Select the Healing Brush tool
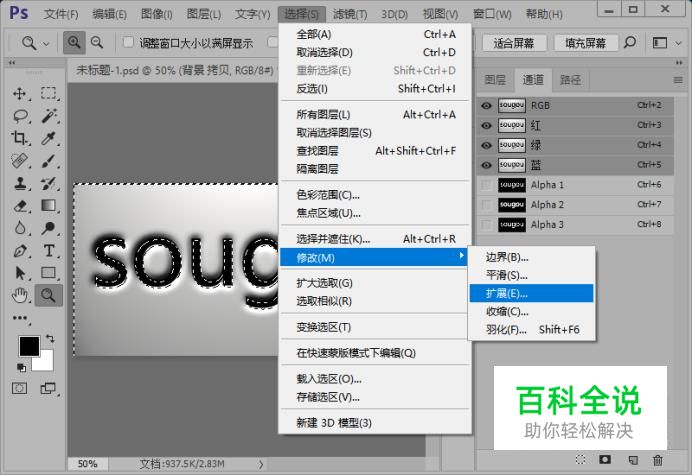The width and height of the screenshot is (692, 475). pos(19,161)
